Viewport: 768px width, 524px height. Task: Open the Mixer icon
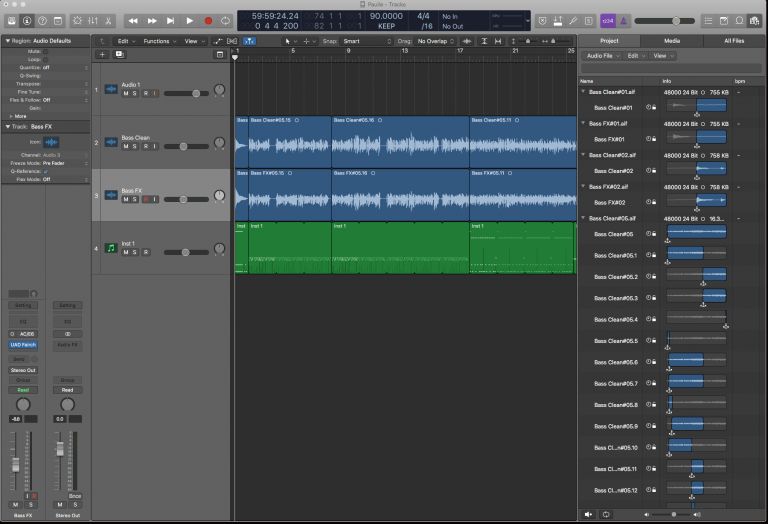coord(93,21)
